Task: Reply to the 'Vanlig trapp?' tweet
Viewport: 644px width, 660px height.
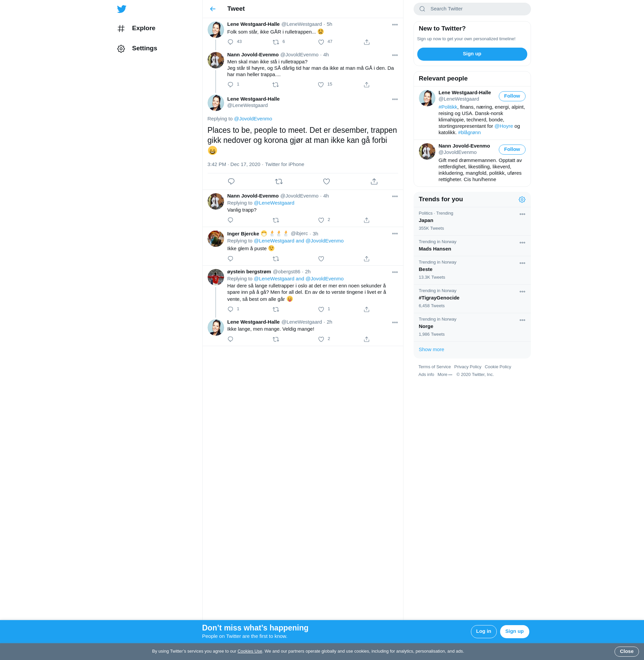Action: coord(230,220)
